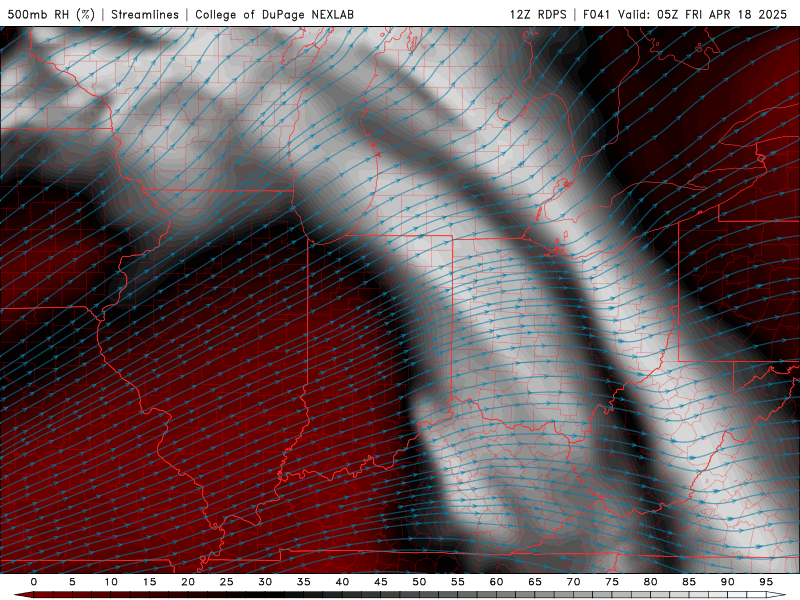Click the '12Z RDPS' model label
The image size is (800, 600).
(538, 14)
